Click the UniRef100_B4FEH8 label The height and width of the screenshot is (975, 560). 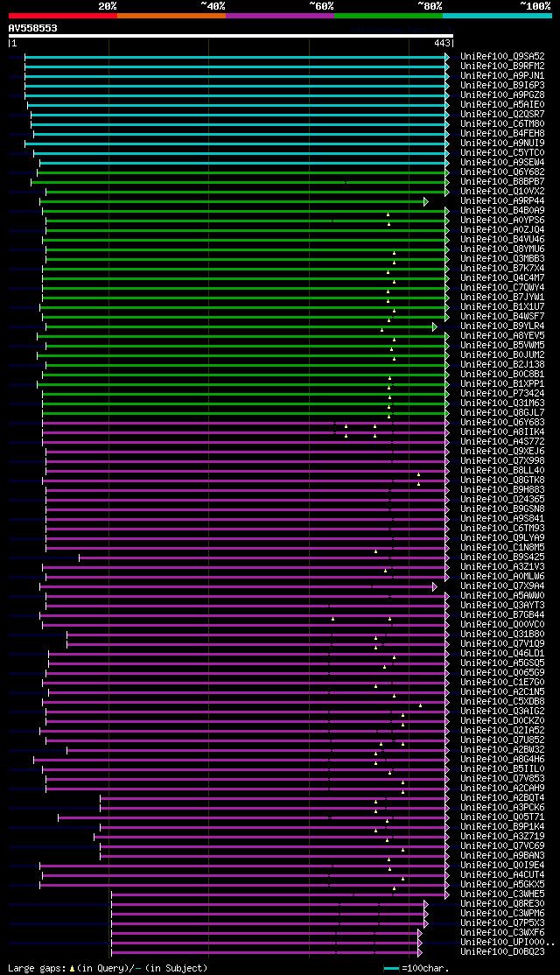(502, 134)
